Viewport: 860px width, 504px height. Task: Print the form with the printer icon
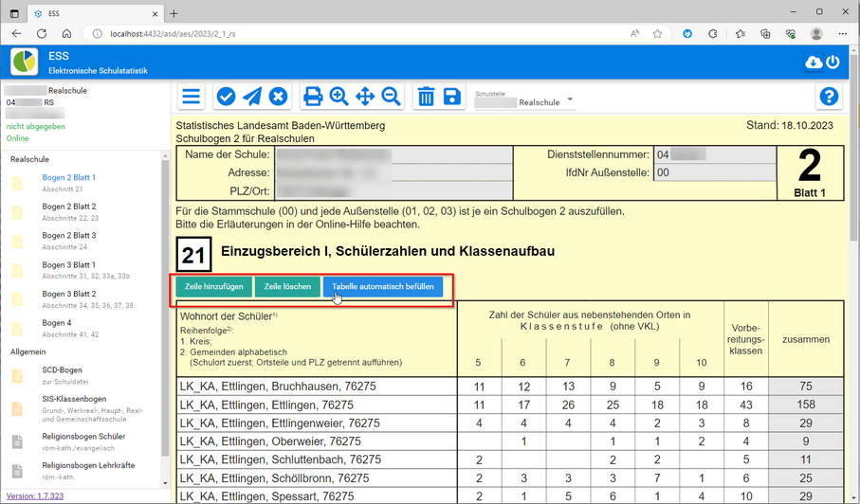coord(313,97)
